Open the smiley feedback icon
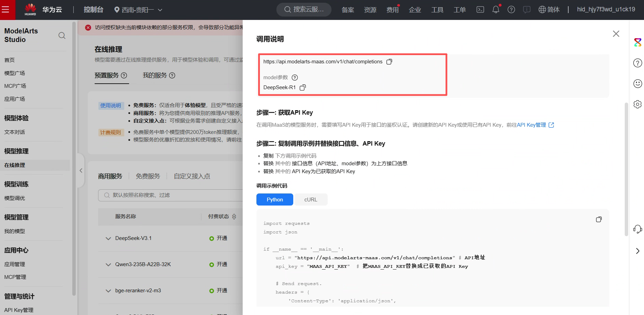Viewport: 644px width, 315px height. point(638,84)
